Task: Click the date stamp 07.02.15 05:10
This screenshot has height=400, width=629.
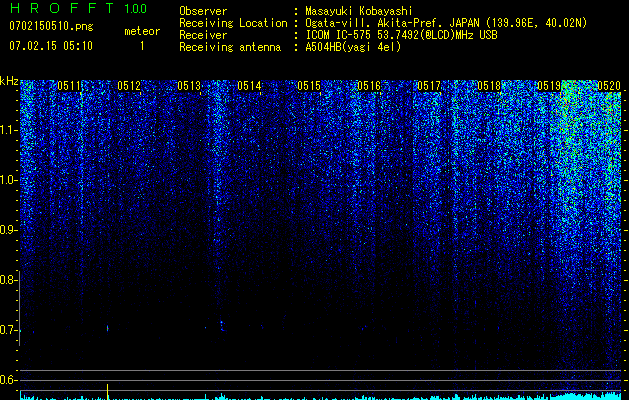Action: coord(51,46)
